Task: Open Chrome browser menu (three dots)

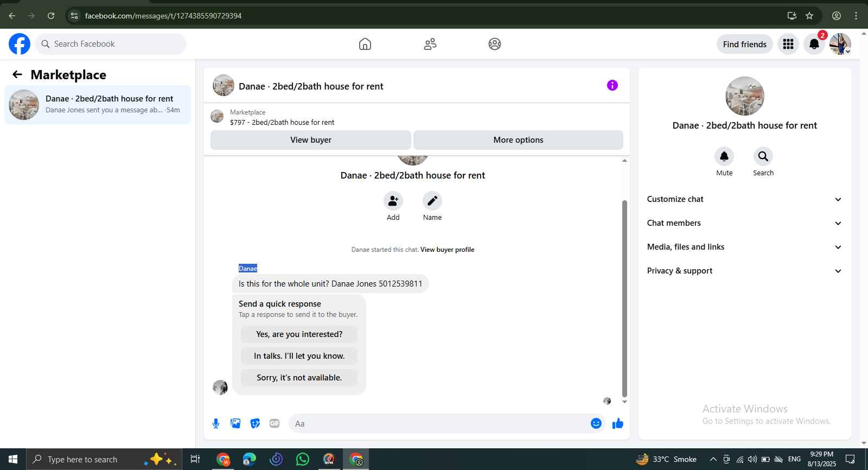Action: (856, 16)
